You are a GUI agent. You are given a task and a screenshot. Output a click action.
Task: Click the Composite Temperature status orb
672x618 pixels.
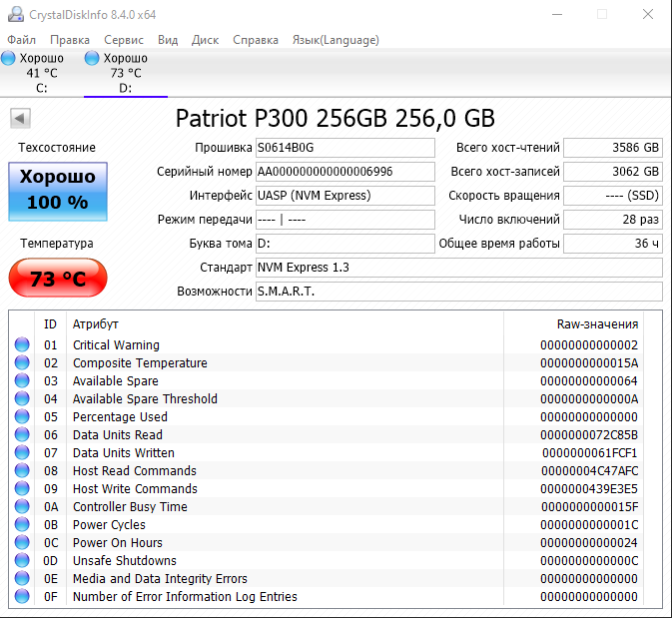pyautogui.click(x=22, y=363)
